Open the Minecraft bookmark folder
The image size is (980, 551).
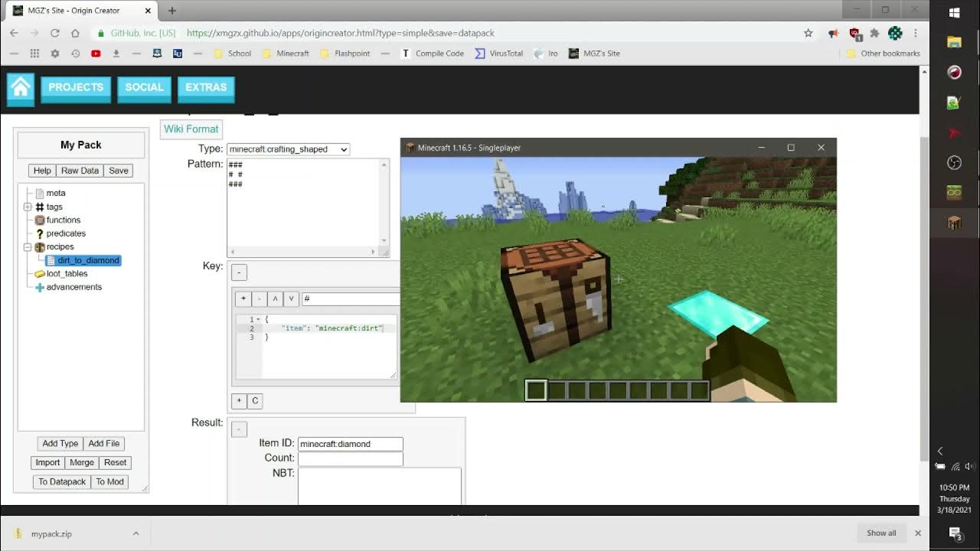coord(286,54)
